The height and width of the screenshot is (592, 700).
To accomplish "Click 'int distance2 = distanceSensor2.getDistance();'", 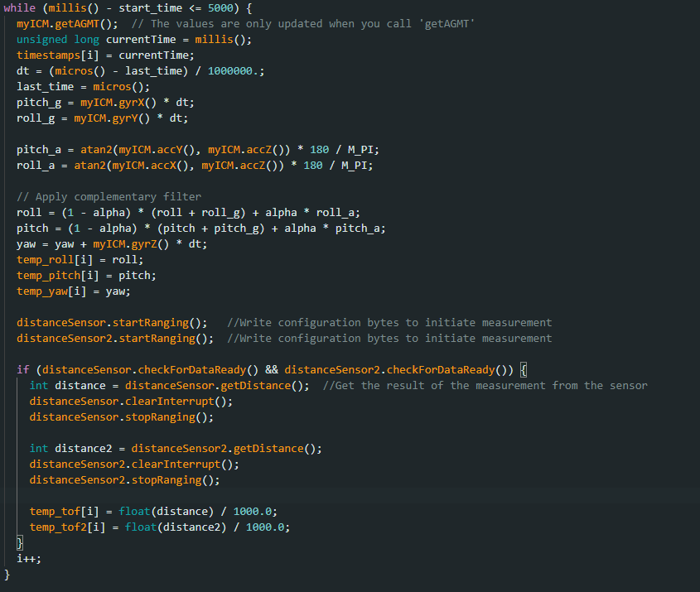I will (x=176, y=449).
